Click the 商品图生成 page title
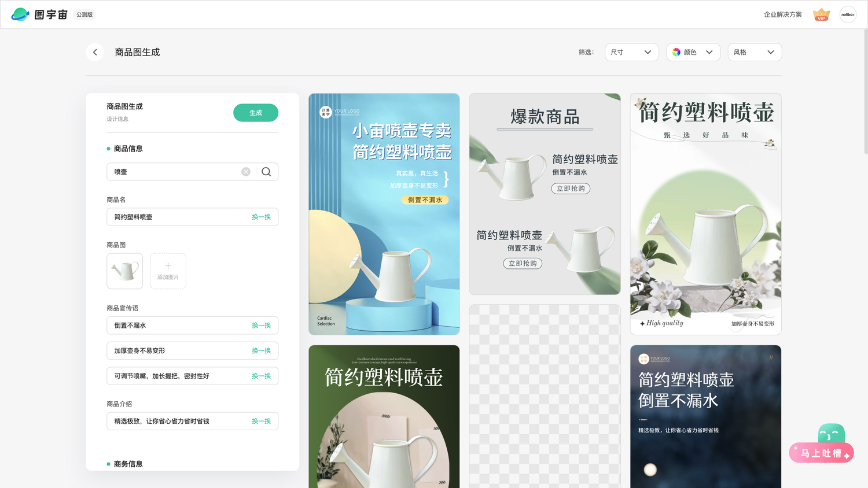868x488 pixels. click(x=137, y=52)
